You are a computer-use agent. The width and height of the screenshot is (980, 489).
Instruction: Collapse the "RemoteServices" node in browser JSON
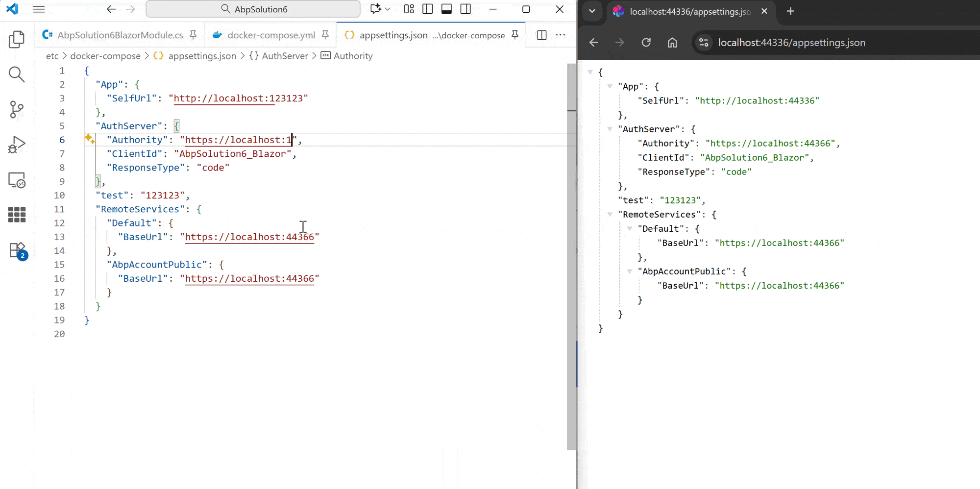point(610,214)
